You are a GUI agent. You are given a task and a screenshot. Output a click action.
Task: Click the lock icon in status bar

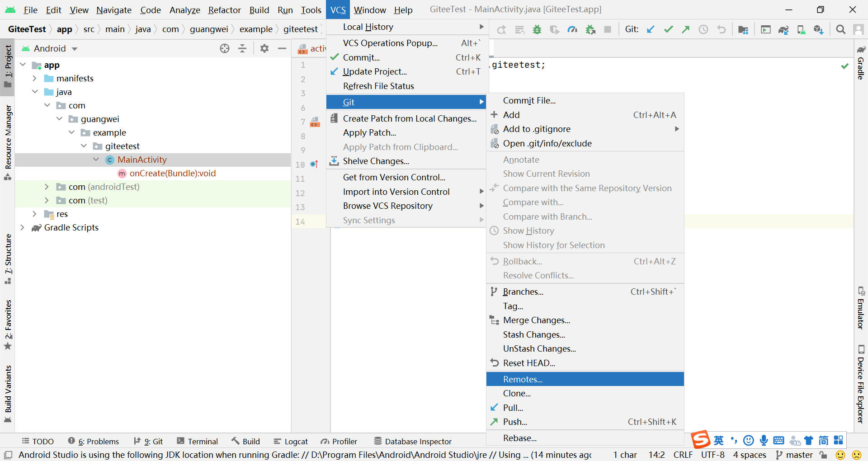[823, 455]
